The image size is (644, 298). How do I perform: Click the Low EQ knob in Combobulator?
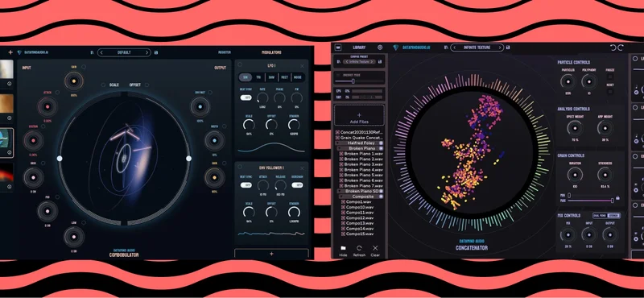[x=74, y=237]
